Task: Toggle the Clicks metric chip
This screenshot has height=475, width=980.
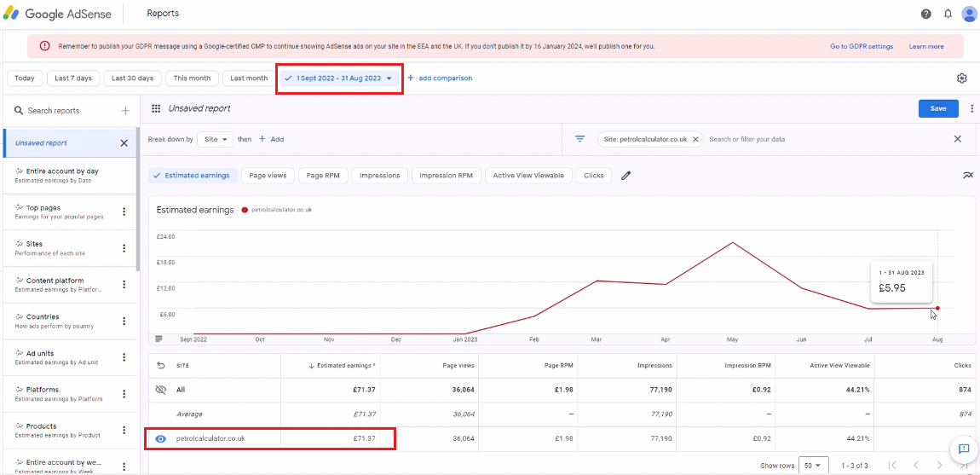Action: click(594, 176)
